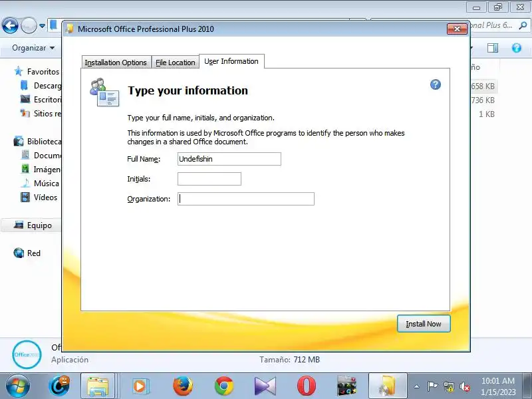This screenshot has height=399, width=532.
Task: Go back in the Explorer window
Action: [10, 25]
